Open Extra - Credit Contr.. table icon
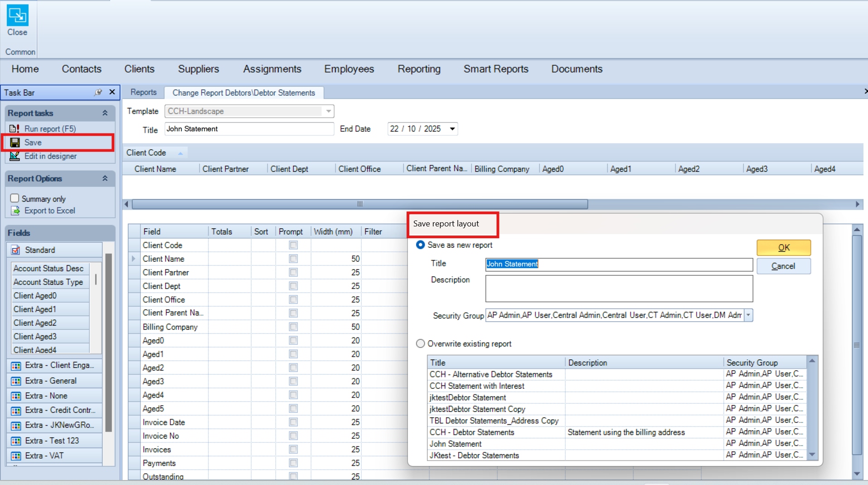The width and height of the screenshot is (868, 485). pyautogui.click(x=16, y=411)
